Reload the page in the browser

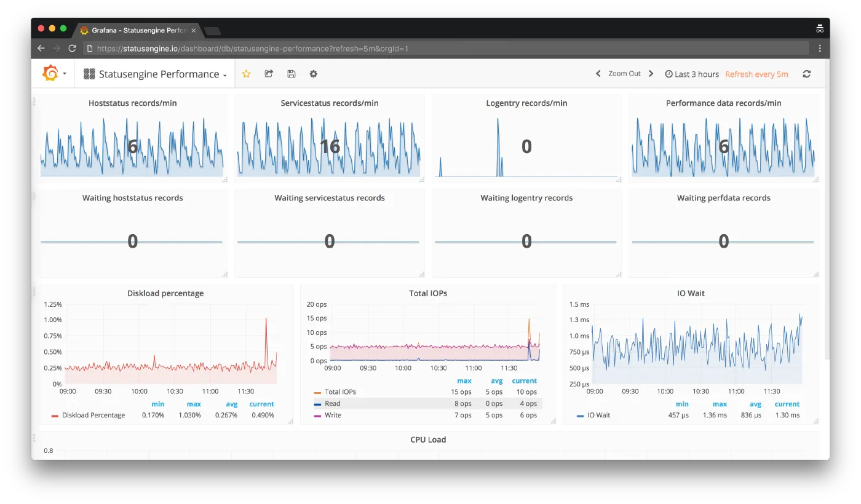pos(73,48)
